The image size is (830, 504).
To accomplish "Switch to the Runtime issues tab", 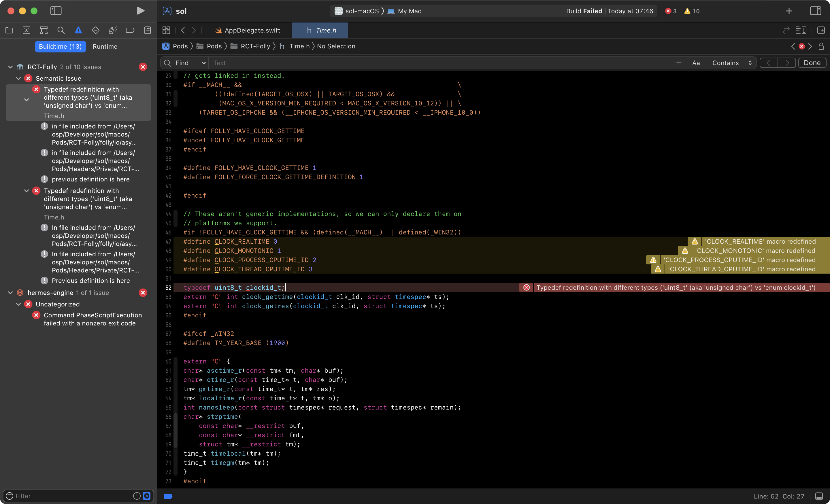I will [105, 46].
